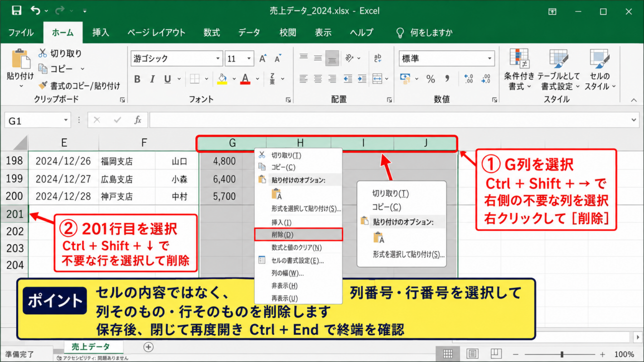Click the Undo arrow icon
Screen dimensions: 644x362
pyautogui.click(x=36, y=11)
